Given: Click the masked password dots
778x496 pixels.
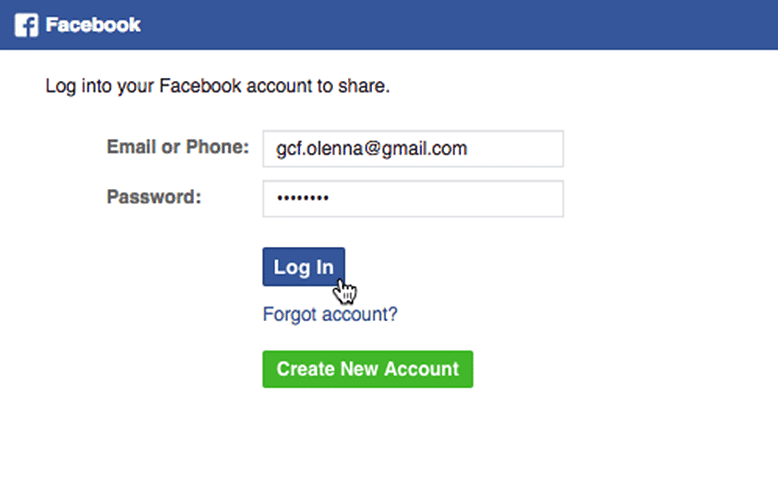Looking at the screenshot, I should [x=302, y=198].
